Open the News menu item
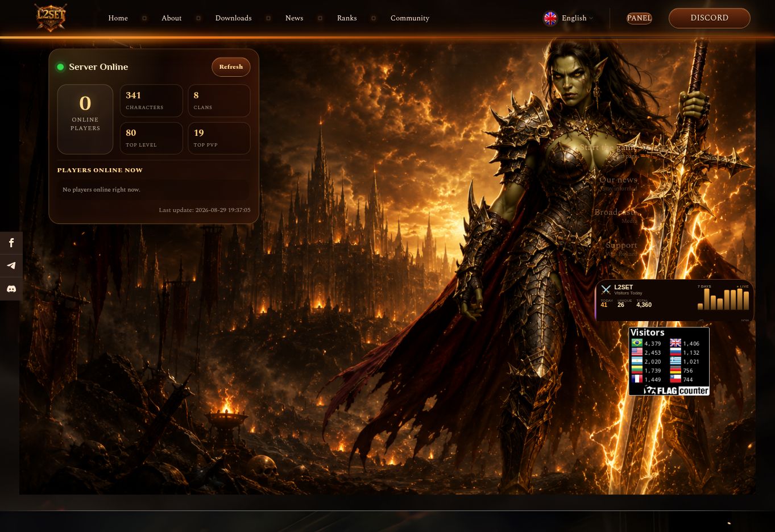Screen dimensions: 775x532 tap(295, 18)
